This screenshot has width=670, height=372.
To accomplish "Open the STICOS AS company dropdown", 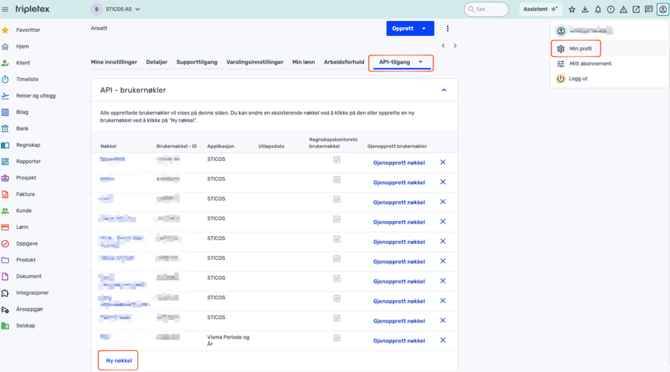I will pyautogui.click(x=115, y=9).
